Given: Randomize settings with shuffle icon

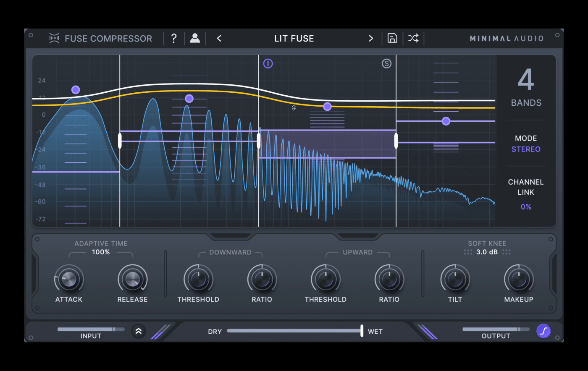Looking at the screenshot, I should [x=413, y=38].
